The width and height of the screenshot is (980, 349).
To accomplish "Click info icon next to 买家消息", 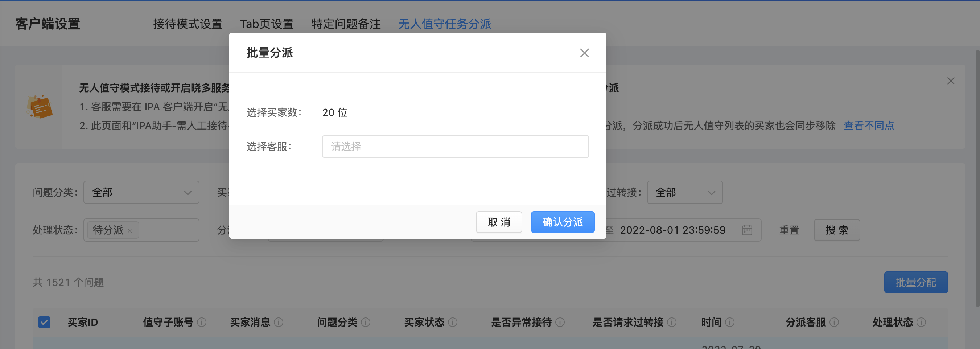I will pyautogui.click(x=279, y=323).
